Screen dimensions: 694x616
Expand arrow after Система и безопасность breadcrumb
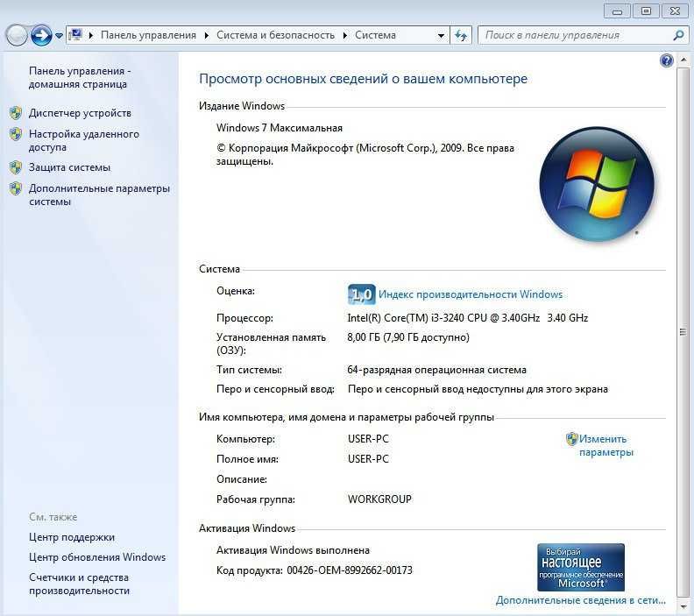coord(344,35)
